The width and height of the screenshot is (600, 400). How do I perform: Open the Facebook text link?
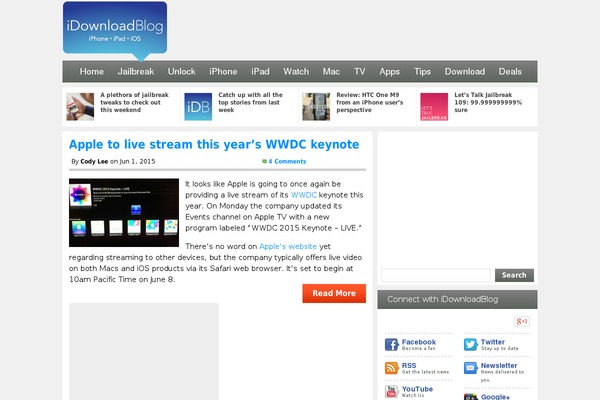pyautogui.click(x=419, y=342)
